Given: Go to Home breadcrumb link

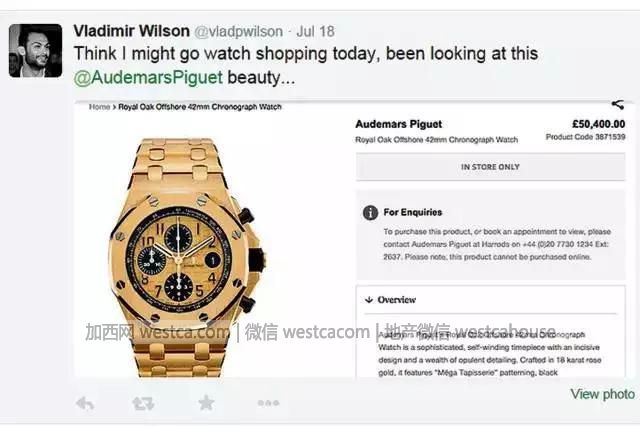Looking at the screenshot, I should [100, 107].
